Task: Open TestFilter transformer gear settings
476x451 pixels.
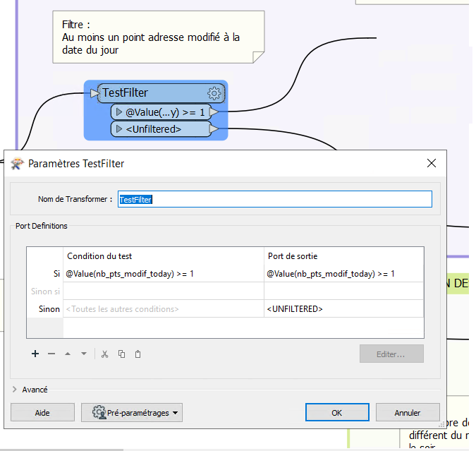Action: [x=214, y=93]
